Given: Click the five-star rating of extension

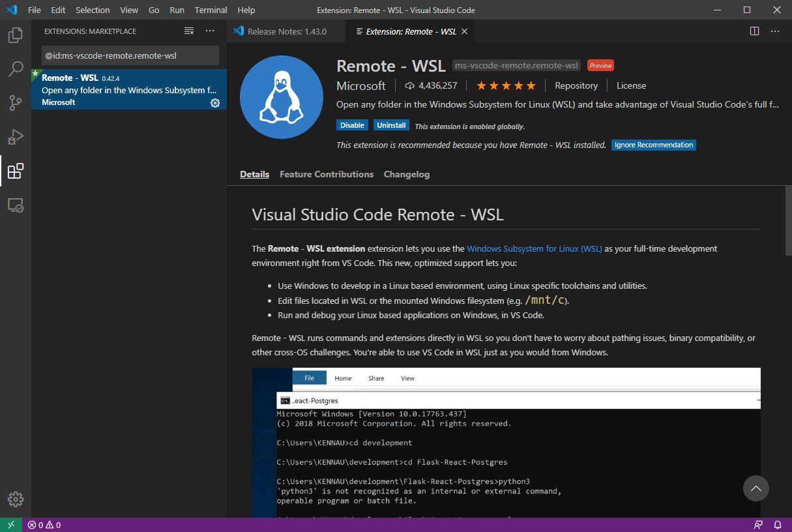Looking at the screenshot, I should click(x=506, y=85).
